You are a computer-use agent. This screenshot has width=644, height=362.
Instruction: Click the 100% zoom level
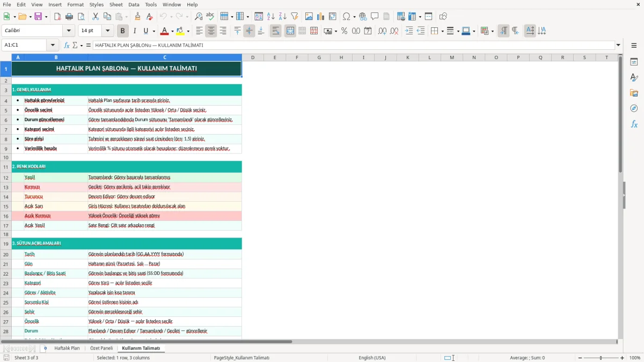pos(635,358)
